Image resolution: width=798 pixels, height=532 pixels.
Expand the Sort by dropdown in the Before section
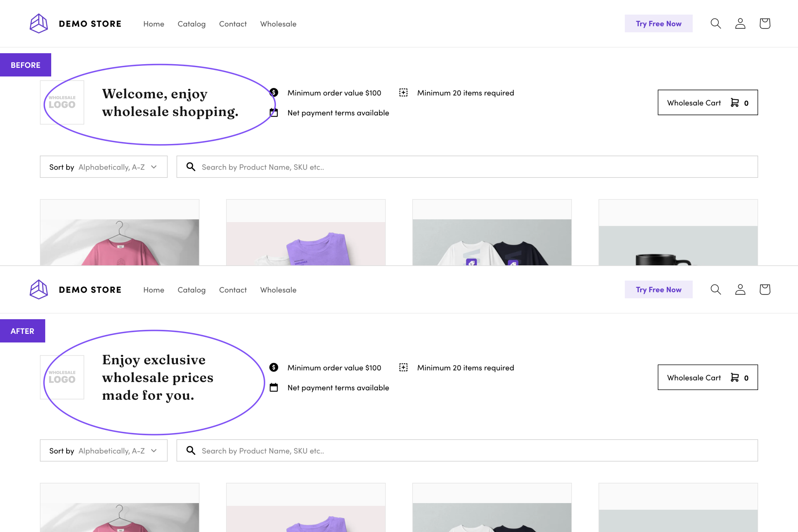click(103, 167)
